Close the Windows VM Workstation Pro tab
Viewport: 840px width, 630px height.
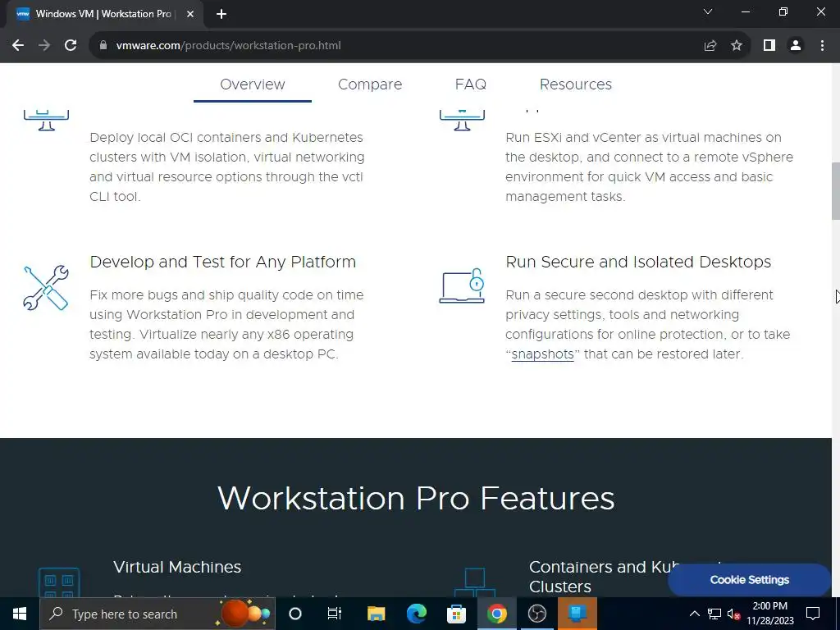coord(190,14)
